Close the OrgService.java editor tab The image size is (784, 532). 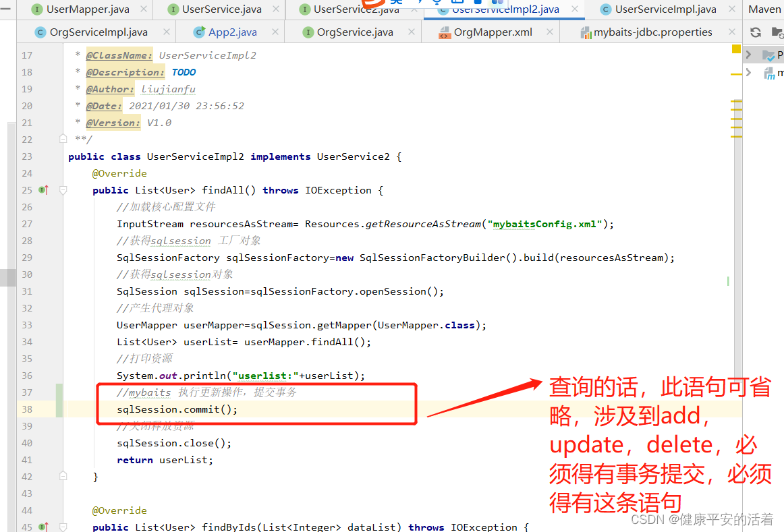click(411, 32)
